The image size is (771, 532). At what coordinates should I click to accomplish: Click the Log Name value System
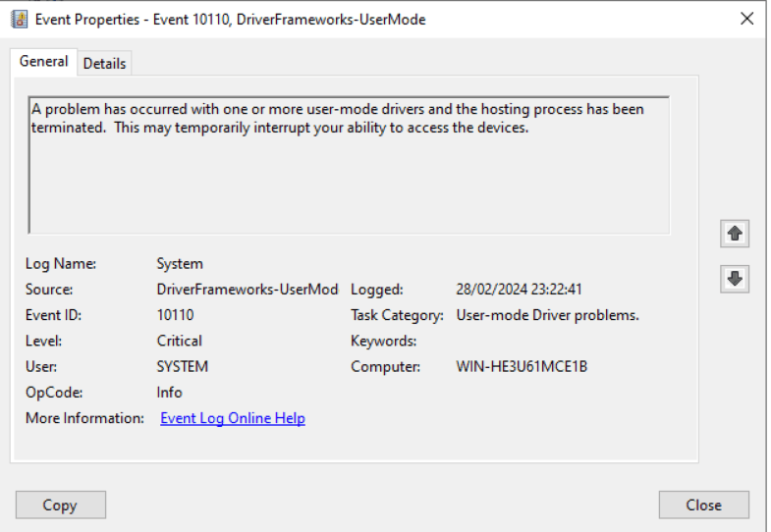[180, 264]
